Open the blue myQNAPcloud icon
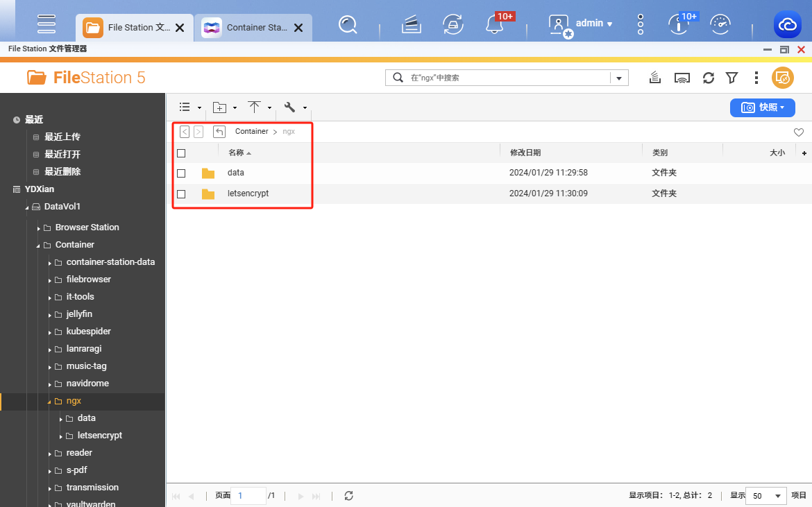The height and width of the screenshot is (507, 812). [x=787, y=24]
